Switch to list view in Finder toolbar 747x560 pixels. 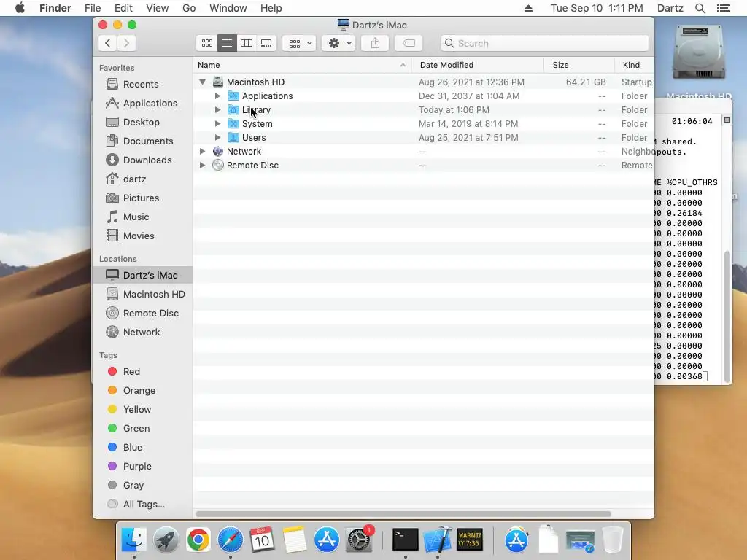pos(227,43)
